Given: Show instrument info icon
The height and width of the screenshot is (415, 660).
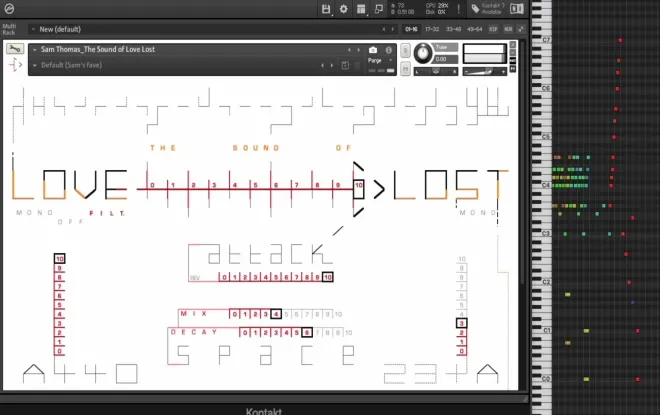Looking at the screenshot, I should (389, 50).
